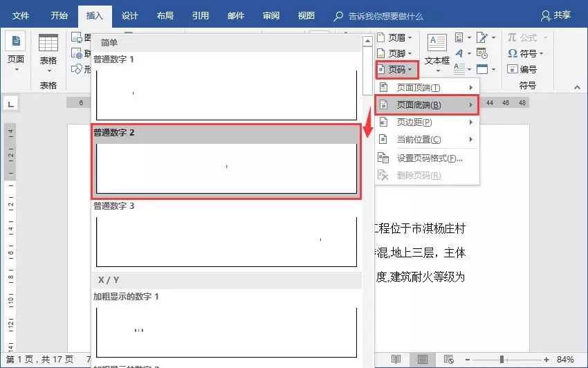Image resolution: width=588 pixels, height=368 pixels.
Task: Click the 编号 (Number) icon
Action: point(512,69)
